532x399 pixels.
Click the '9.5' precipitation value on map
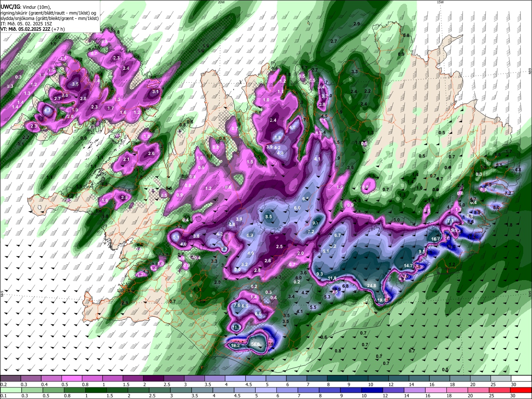pyautogui.click(x=421, y=251)
